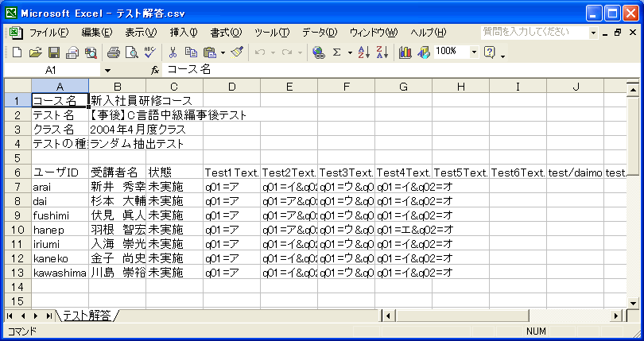Open the 表示(V) menu

141,33
